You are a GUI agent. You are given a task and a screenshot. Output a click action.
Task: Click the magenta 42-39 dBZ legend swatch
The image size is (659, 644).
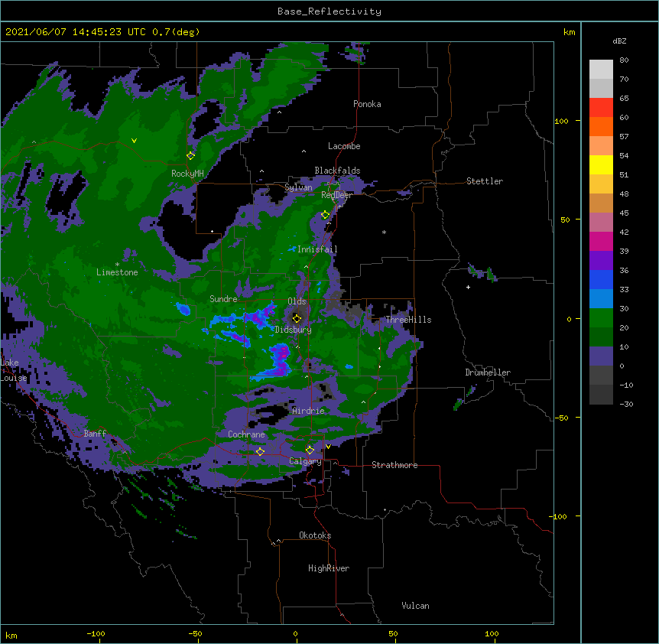pyautogui.click(x=601, y=241)
